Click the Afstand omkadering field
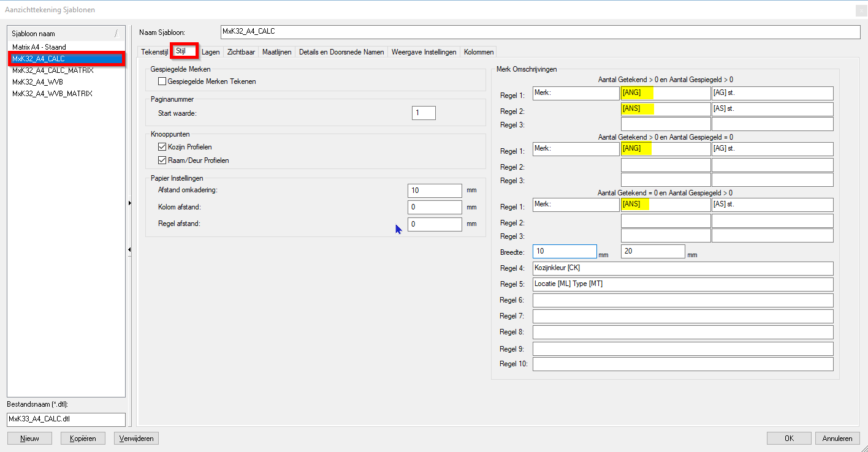The width and height of the screenshot is (868, 452). pos(435,190)
